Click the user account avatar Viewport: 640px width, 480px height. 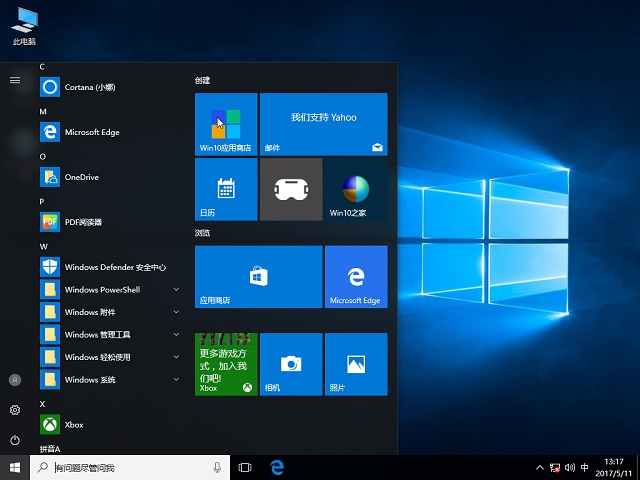(x=15, y=380)
